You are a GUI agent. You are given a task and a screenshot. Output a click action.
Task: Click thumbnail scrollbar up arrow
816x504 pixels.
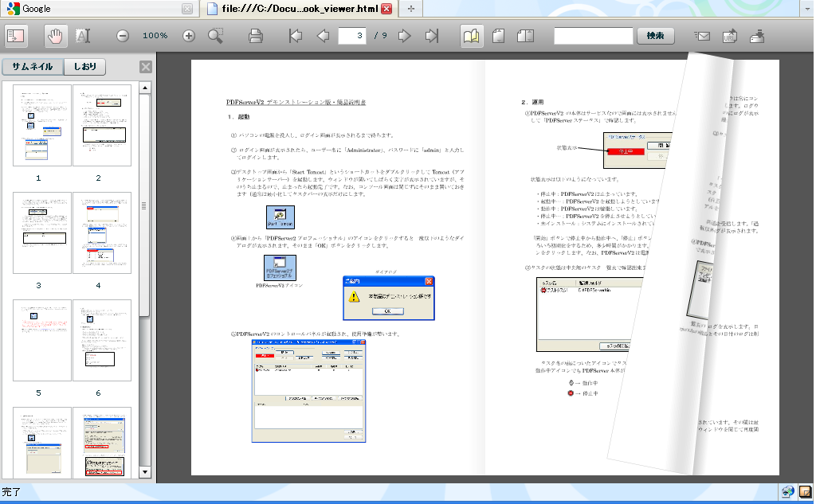(x=145, y=88)
